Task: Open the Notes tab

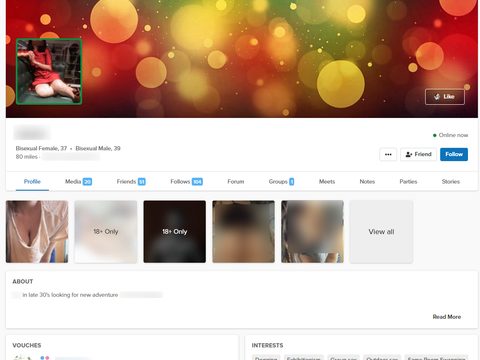Action: (x=367, y=182)
